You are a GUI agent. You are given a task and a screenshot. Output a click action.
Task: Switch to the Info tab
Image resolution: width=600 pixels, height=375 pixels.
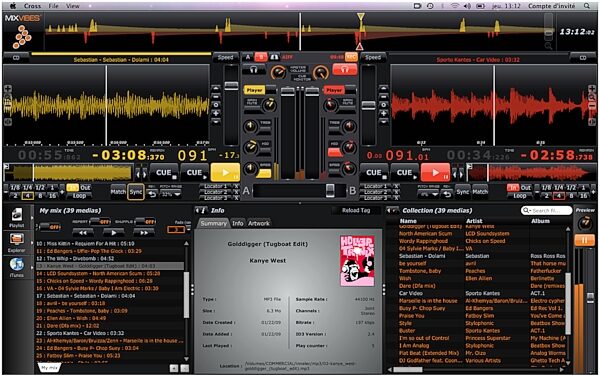click(x=238, y=223)
